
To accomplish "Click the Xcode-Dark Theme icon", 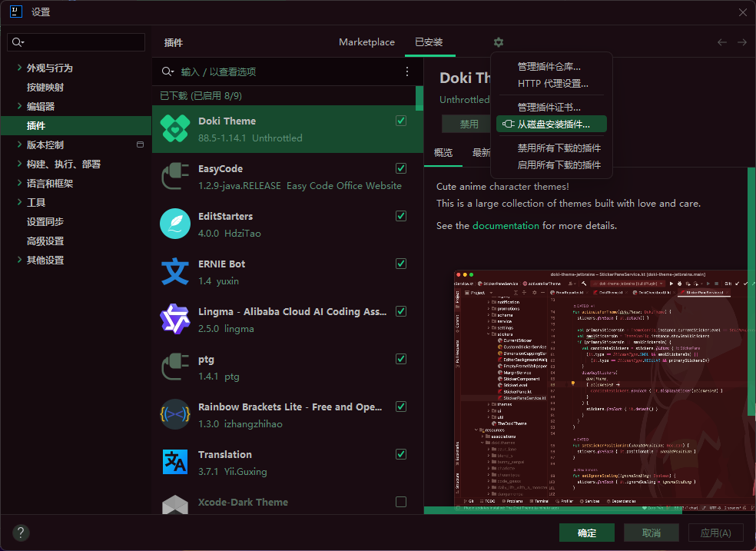I will pyautogui.click(x=174, y=504).
